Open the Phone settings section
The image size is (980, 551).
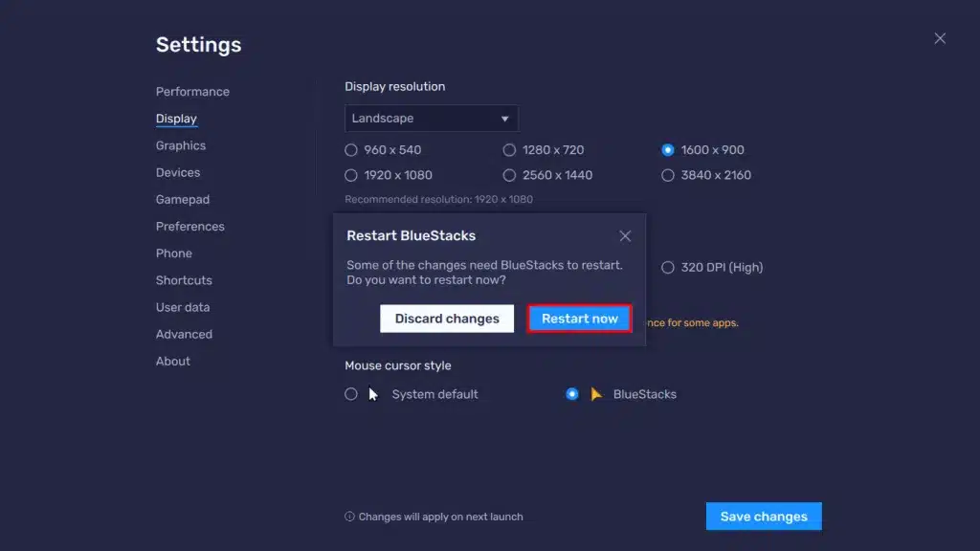pyautogui.click(x=174, y=253)
